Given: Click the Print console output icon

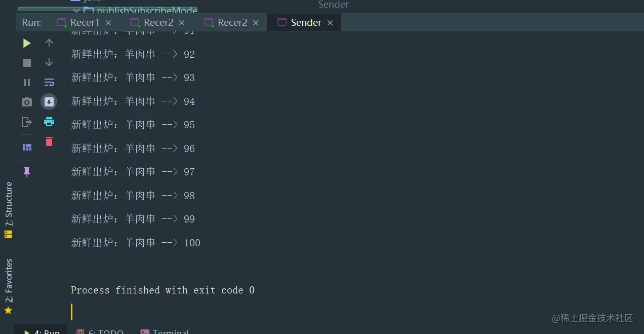Looking at the screenshot, I should pyautogui.click(x=49, y=122).
